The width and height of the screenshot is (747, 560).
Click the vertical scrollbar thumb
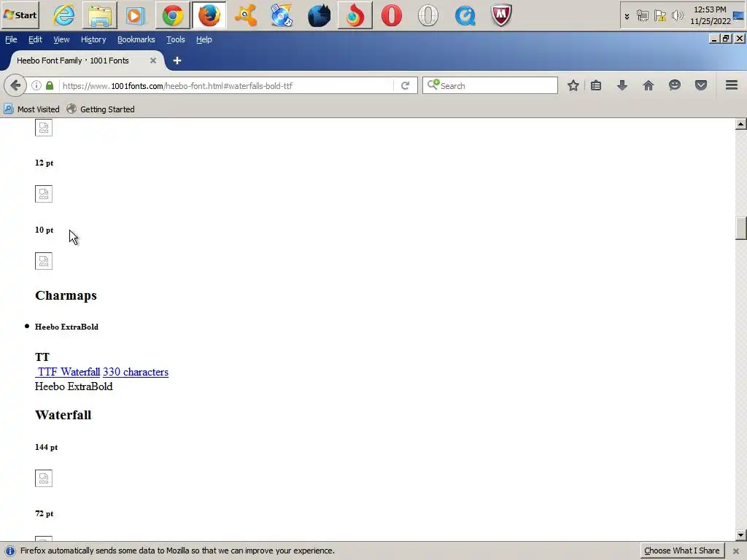[x=741, y=228]
